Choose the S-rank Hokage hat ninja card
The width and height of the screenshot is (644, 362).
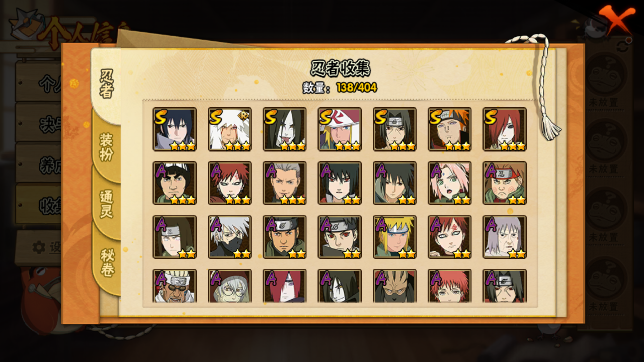pyautogui.click(x=339, y=129)
